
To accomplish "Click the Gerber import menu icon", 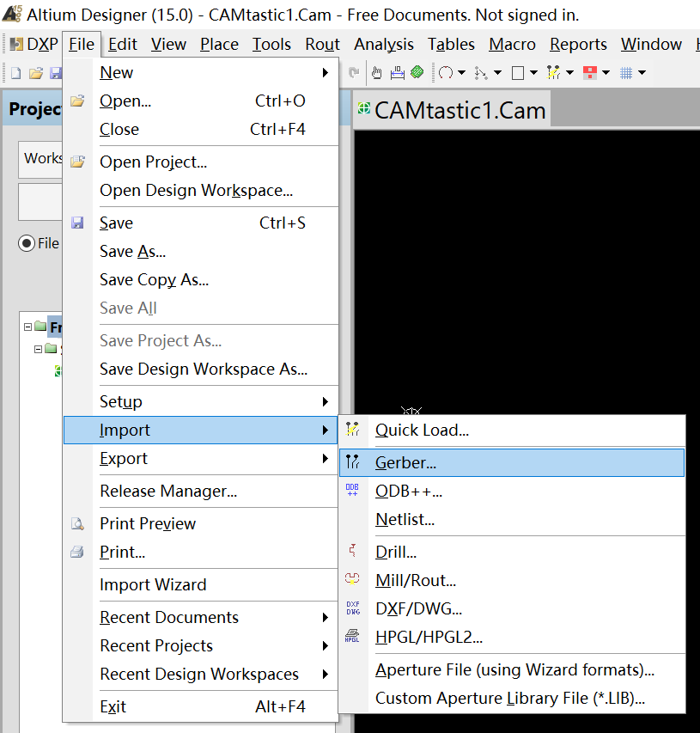I will tap(353, 461).
